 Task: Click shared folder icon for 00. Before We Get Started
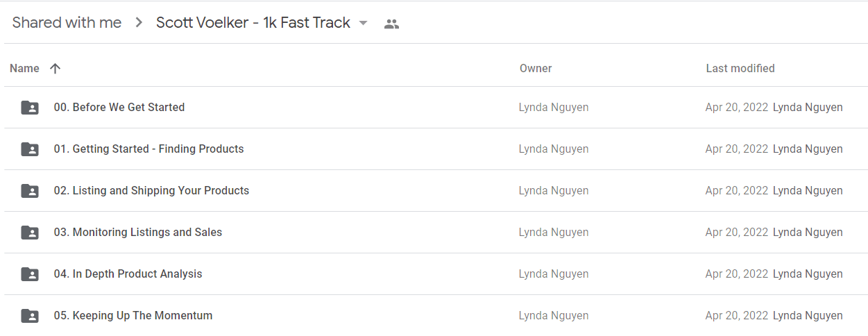point(30,108)
